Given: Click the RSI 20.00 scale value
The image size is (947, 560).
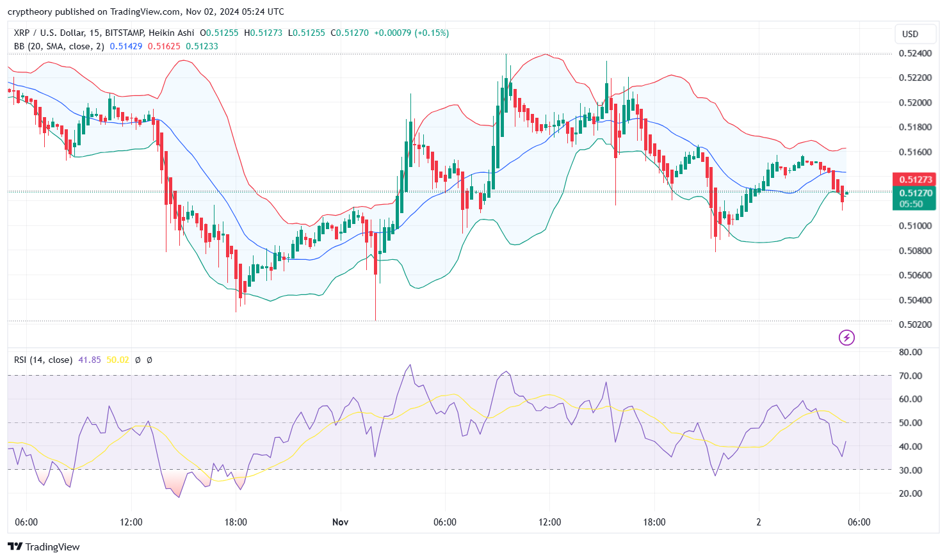Looking at the screenshot, I should click(911, 493).
